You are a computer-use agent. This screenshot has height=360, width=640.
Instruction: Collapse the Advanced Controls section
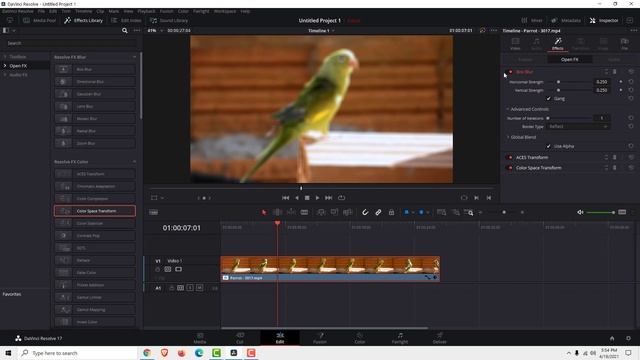508,109
